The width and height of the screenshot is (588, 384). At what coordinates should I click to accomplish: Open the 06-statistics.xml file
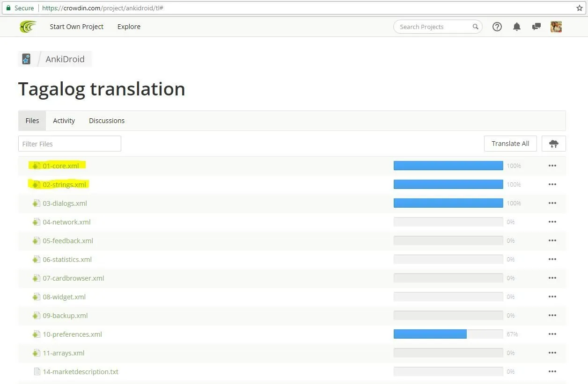tap(67, 259)
